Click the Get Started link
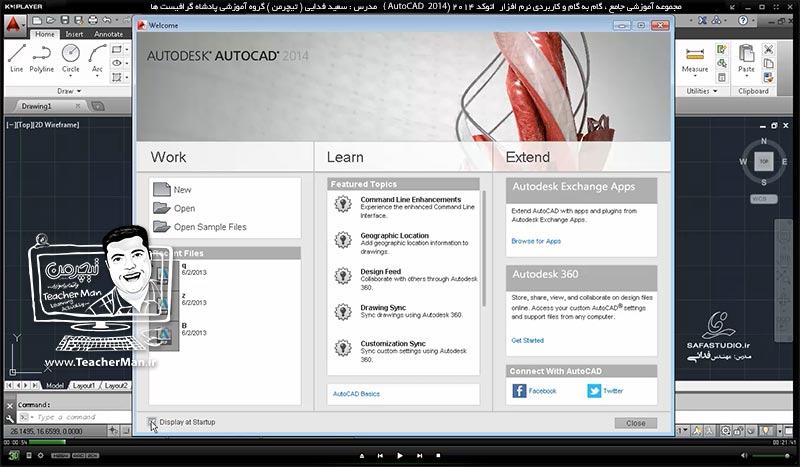Image resolution: width=800 pixels, height=467 pixels. point(528,340)
